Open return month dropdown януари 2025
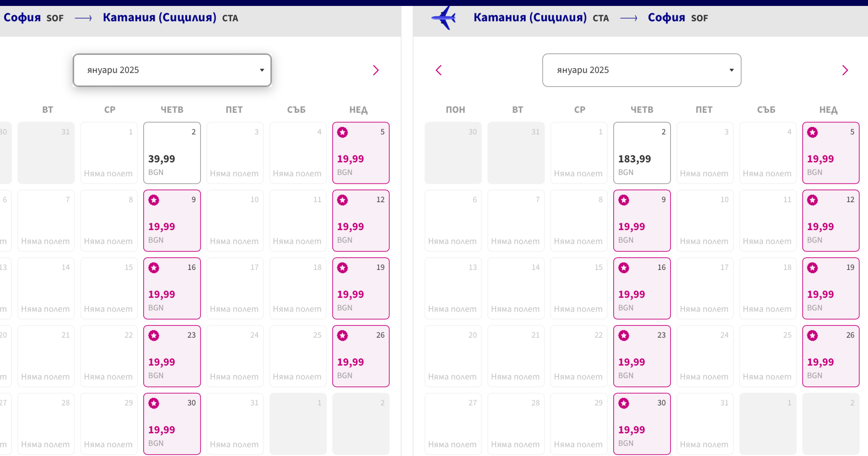The width and height of the screenshot is (868, 456). coord(641,70)
